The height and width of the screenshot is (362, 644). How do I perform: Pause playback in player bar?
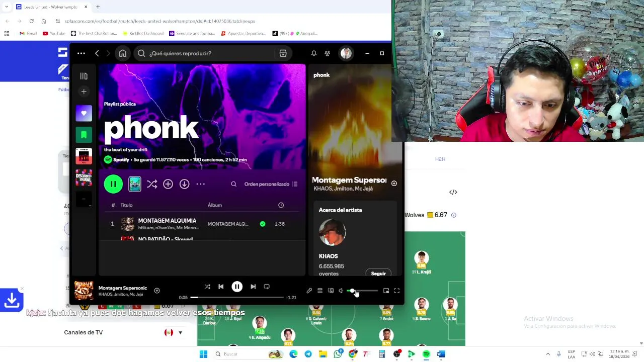(237, 287)
